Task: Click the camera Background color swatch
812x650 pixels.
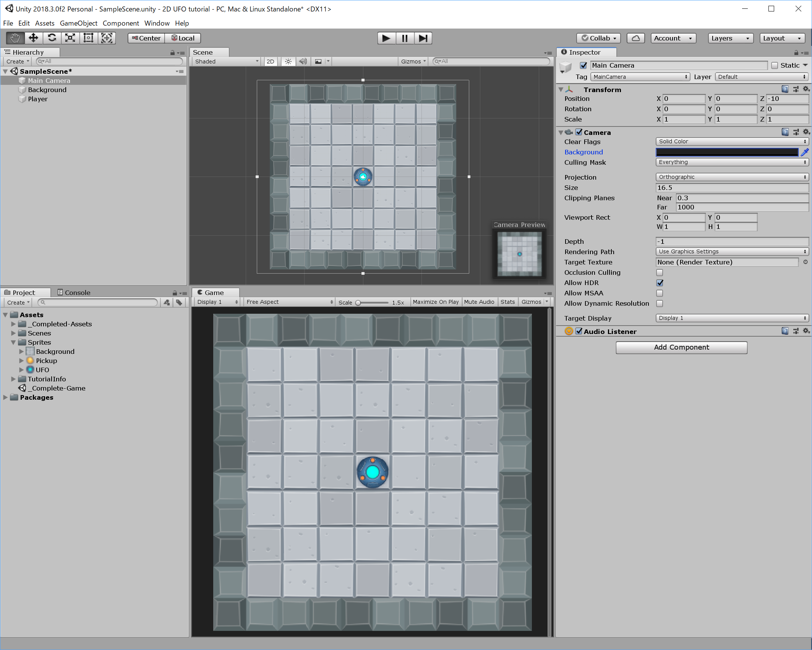Action: (x=726, y=152)
